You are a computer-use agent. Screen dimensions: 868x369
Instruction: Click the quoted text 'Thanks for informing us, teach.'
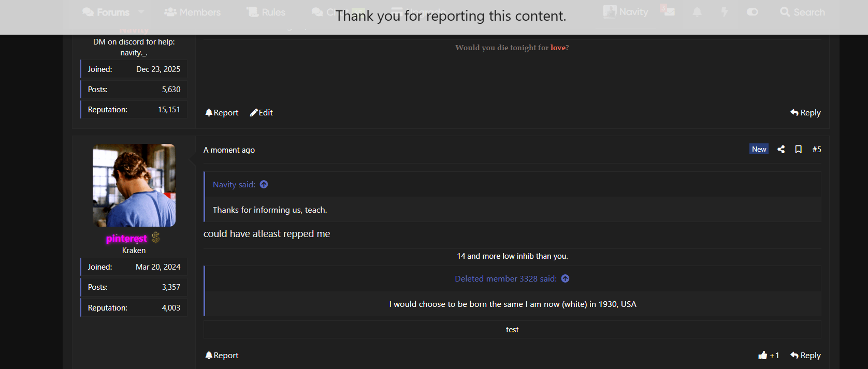[270, 210]
